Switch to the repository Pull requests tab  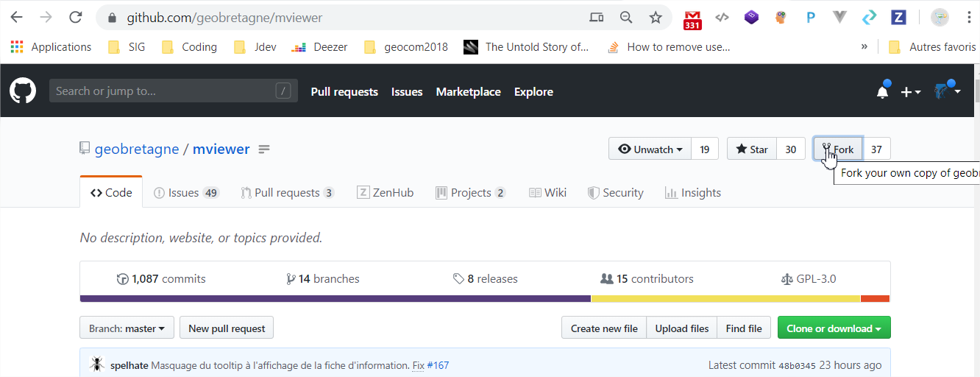(288, 193)
